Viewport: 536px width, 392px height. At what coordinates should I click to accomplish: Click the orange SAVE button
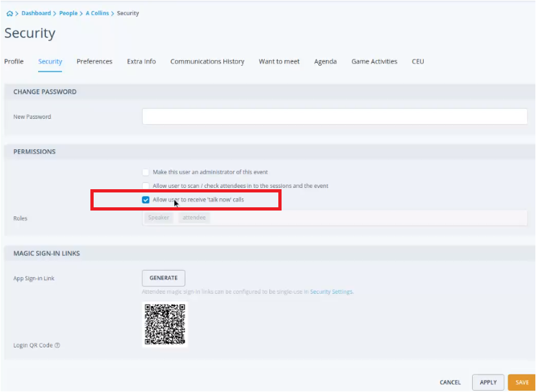[522, 382]
